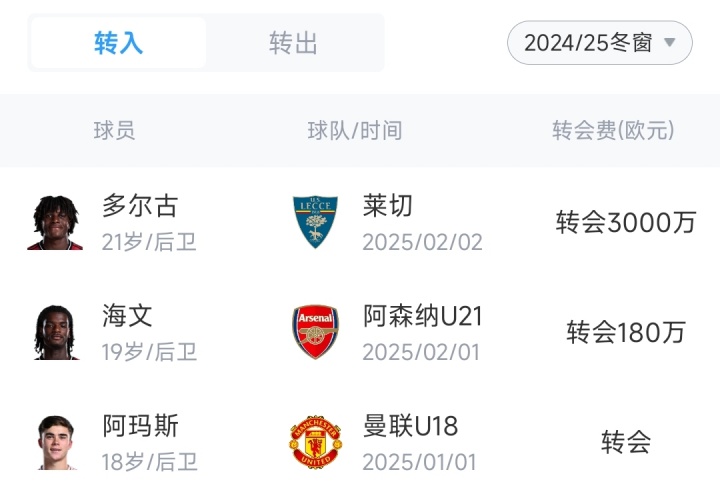Open player 海文's avatar photo
Image resolution: width=720 pixels, height=498 pixels.
point(55,332)
